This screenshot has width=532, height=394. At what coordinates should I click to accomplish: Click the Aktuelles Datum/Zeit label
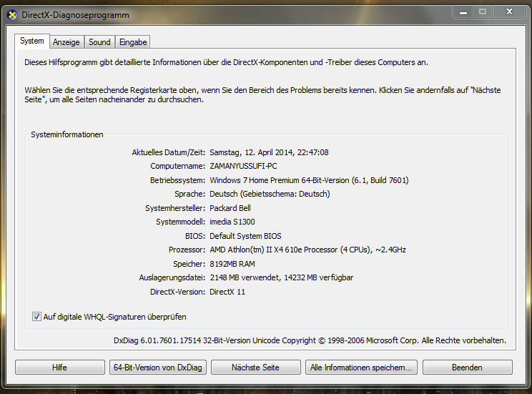click(x=169, y=152)
